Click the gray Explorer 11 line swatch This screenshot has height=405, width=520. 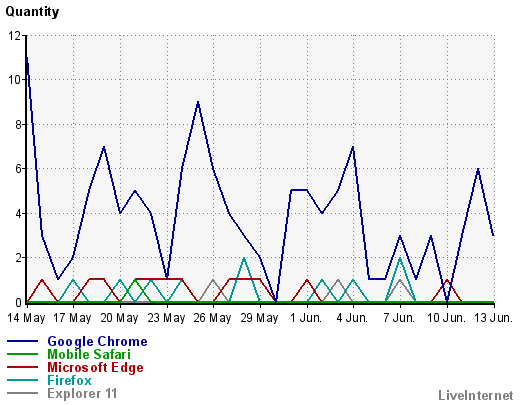(22, 393)
